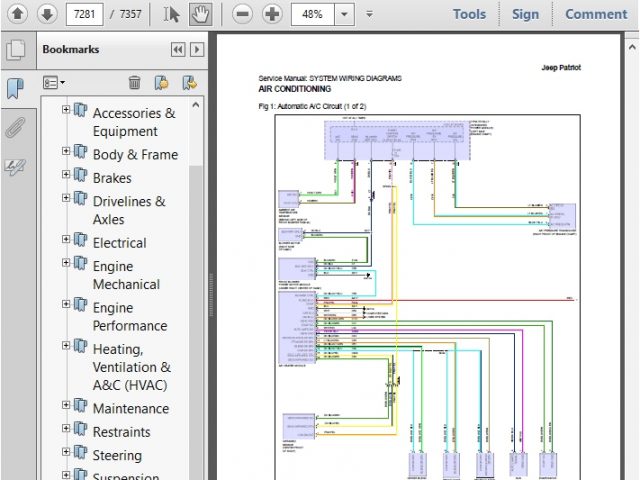Zoom in with the plus button
Viewport: 640px width, 480px height.
272,14
